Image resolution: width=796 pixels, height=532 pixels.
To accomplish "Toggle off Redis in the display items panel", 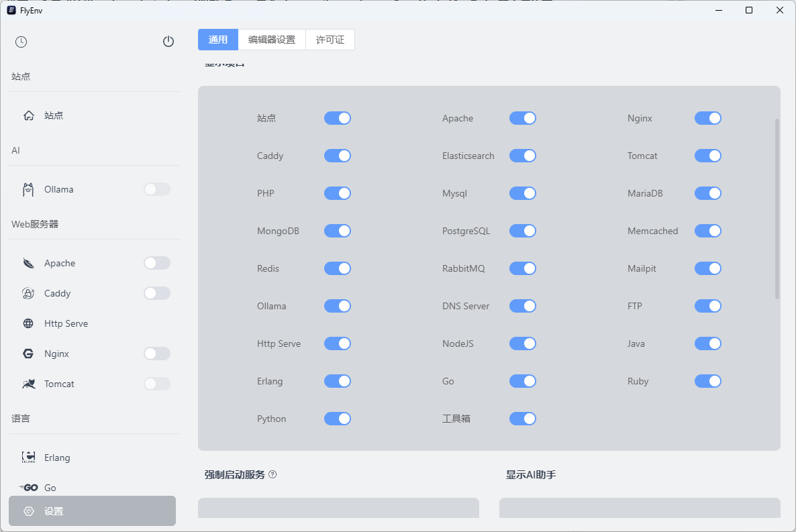I will point(338,268).
